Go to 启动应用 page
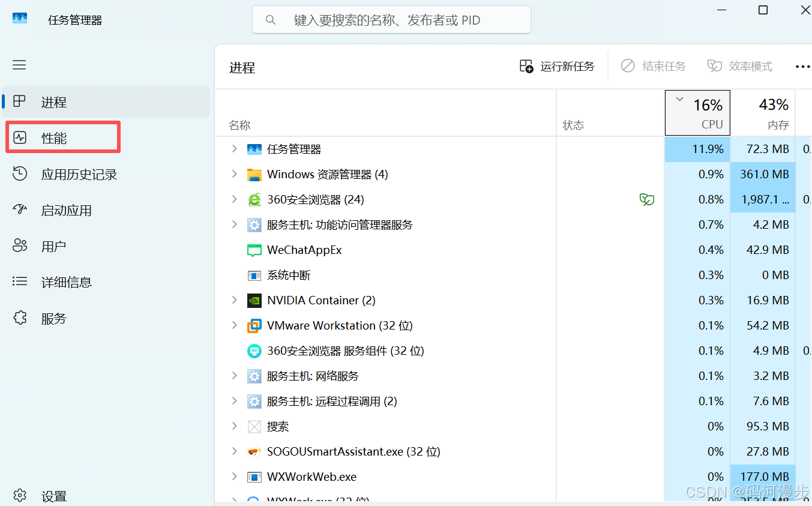 [106, 211]
